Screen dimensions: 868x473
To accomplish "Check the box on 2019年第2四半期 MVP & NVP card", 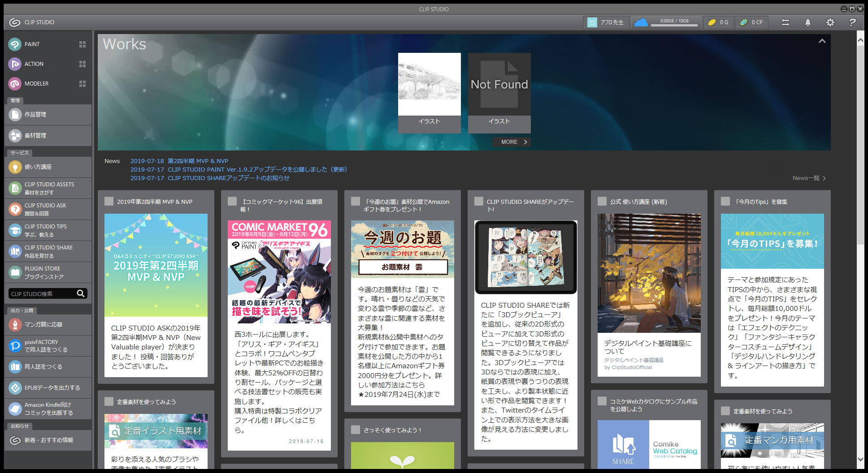I will [109, 202].
